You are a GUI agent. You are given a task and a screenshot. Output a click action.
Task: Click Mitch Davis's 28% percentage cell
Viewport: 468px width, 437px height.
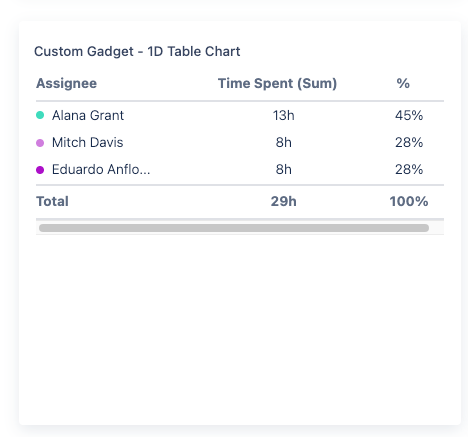[x=409, y=143]
